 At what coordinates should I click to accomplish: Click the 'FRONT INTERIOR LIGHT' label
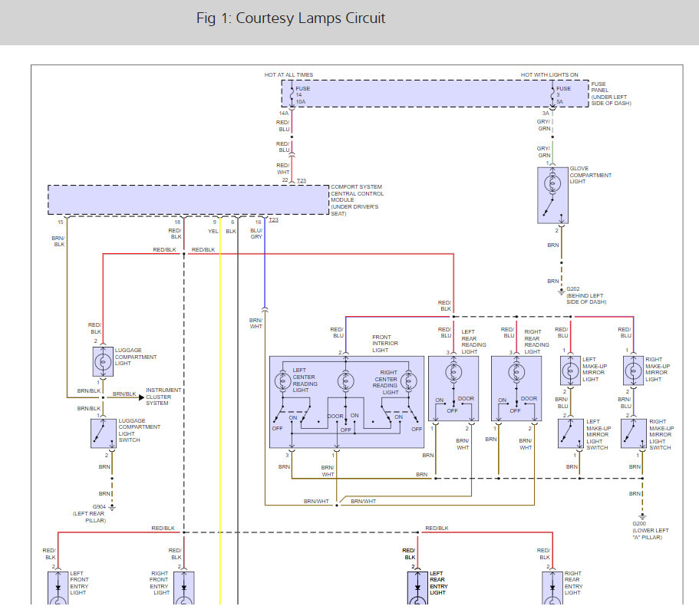(385, 344)
